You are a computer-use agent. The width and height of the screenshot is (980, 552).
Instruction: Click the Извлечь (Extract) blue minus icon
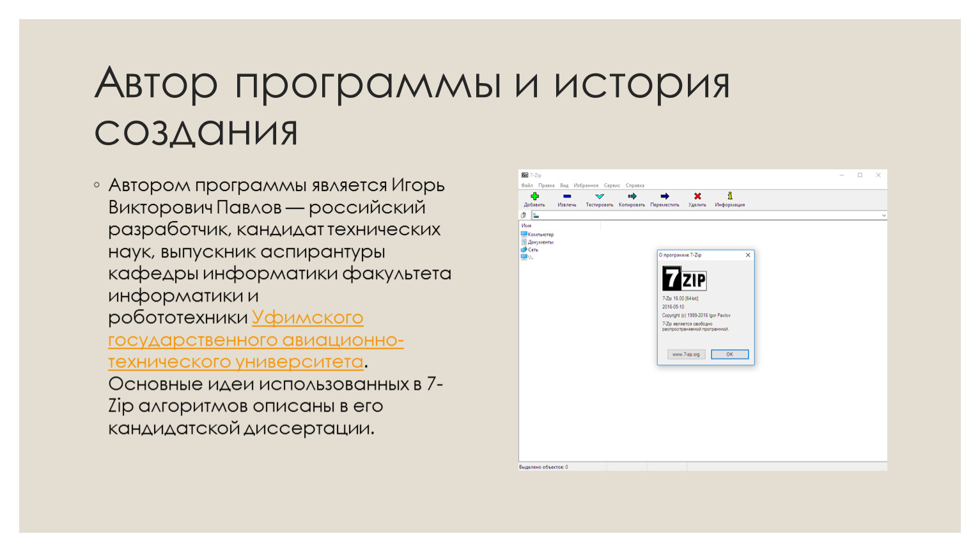click(567, 196)
